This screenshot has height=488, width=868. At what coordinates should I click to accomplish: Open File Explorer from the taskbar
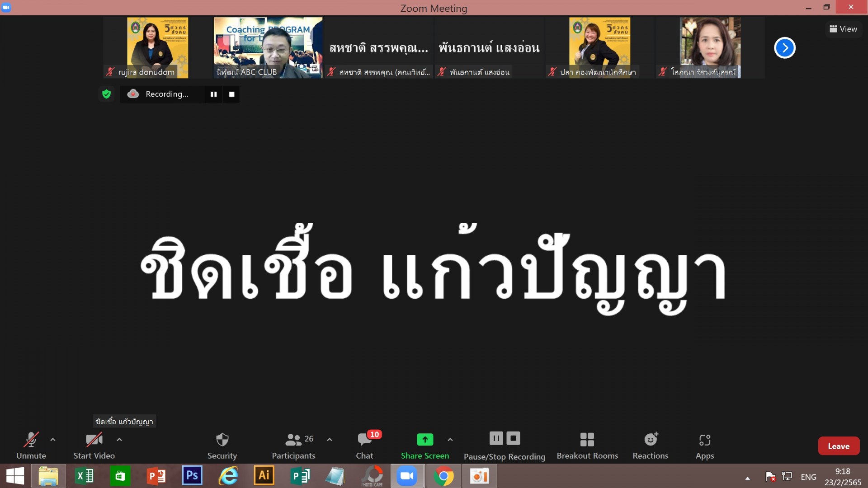(48, 476)
